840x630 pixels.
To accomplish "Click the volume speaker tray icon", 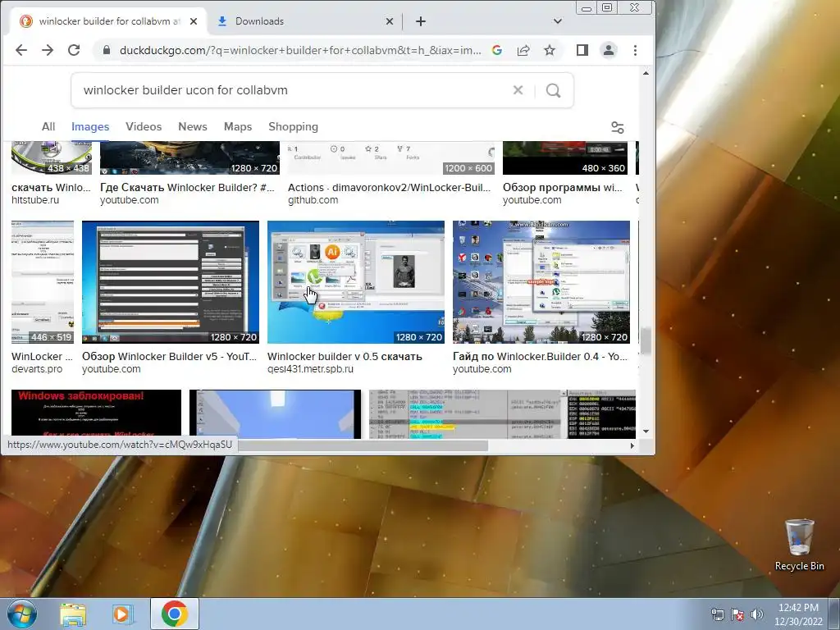I will click(757, 614).
